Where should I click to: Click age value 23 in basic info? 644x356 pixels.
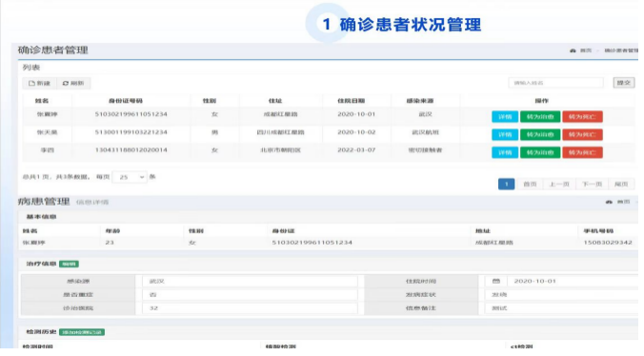pos(110,243)
